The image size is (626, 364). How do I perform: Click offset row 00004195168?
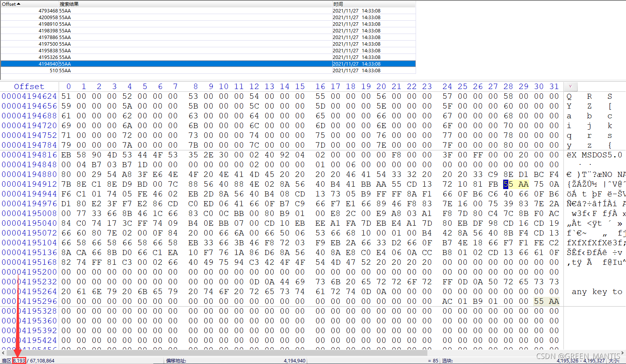(x=29, y=262)
